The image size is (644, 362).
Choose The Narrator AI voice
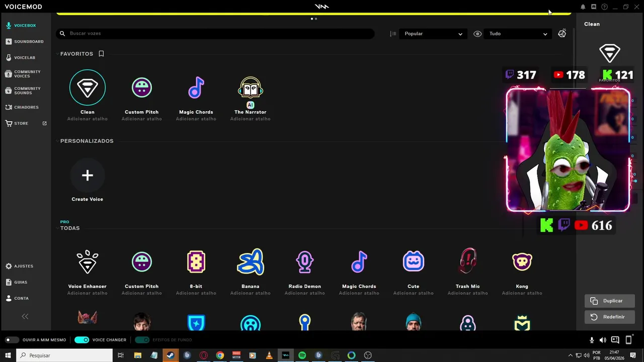[x=251, y=88]
